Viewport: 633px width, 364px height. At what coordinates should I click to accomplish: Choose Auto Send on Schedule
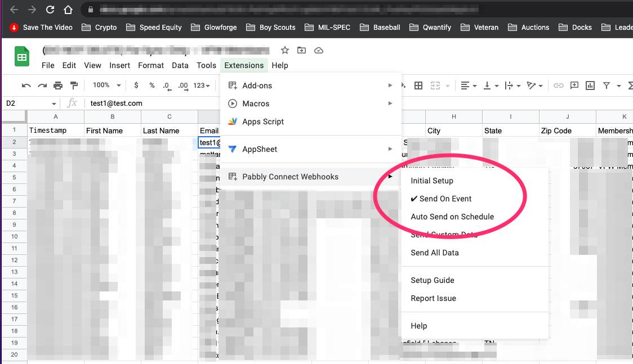(x=475, y=217)
